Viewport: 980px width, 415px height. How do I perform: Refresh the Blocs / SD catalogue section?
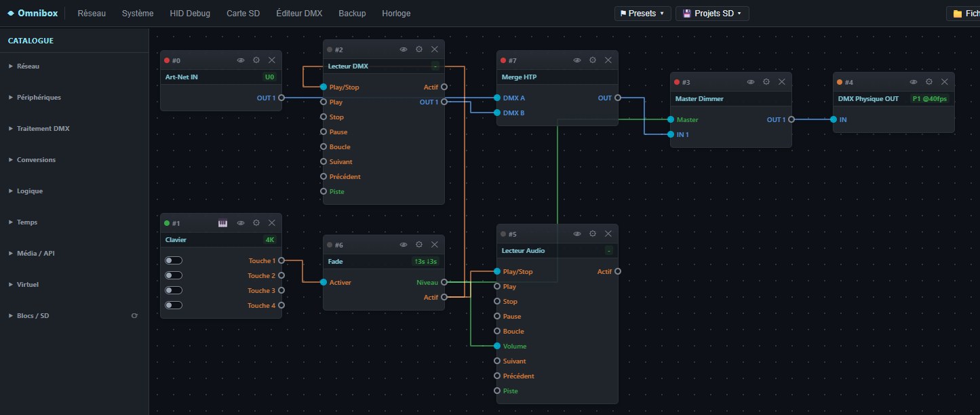(134, 316)
